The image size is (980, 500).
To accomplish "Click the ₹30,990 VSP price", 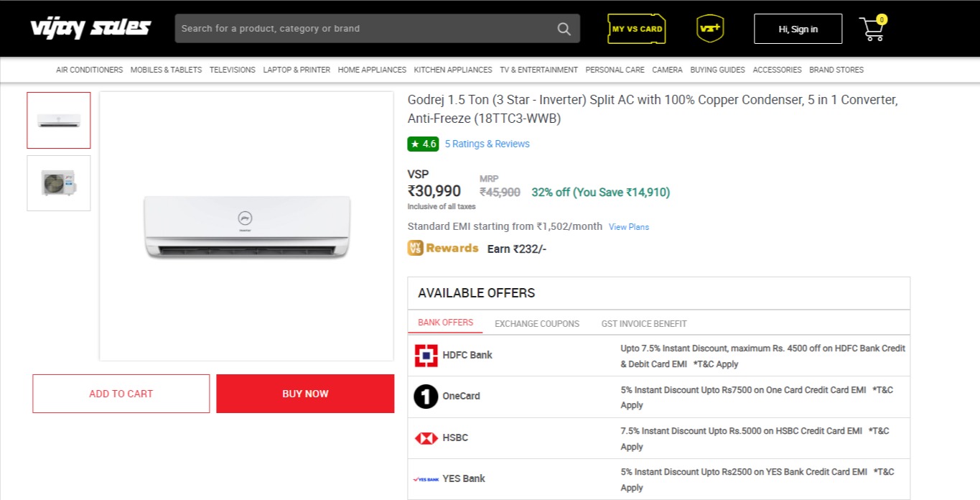I will (x=434, y=191).
